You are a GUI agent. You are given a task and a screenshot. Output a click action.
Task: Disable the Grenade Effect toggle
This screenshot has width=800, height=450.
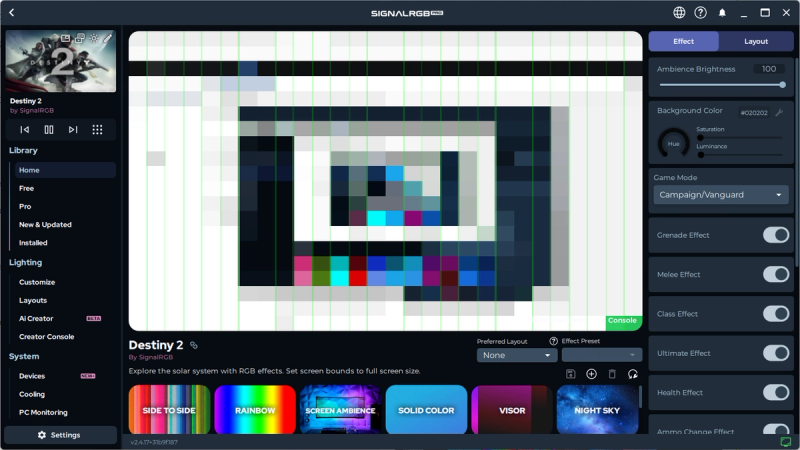tap(776, 235)
